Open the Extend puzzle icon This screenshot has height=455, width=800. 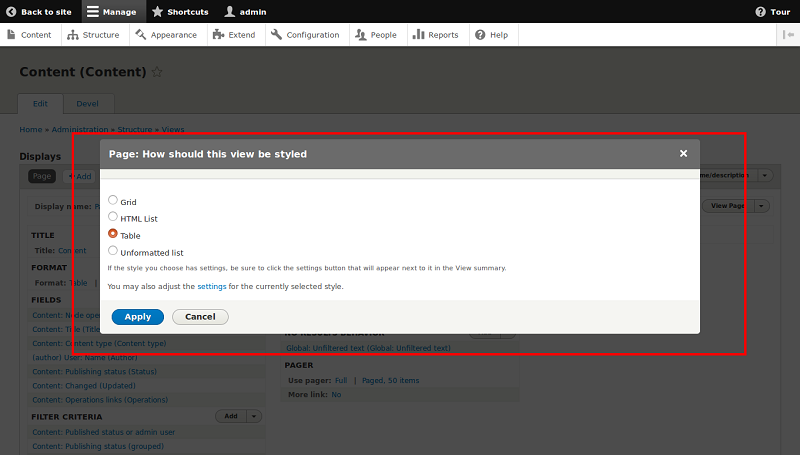[218, 35]
